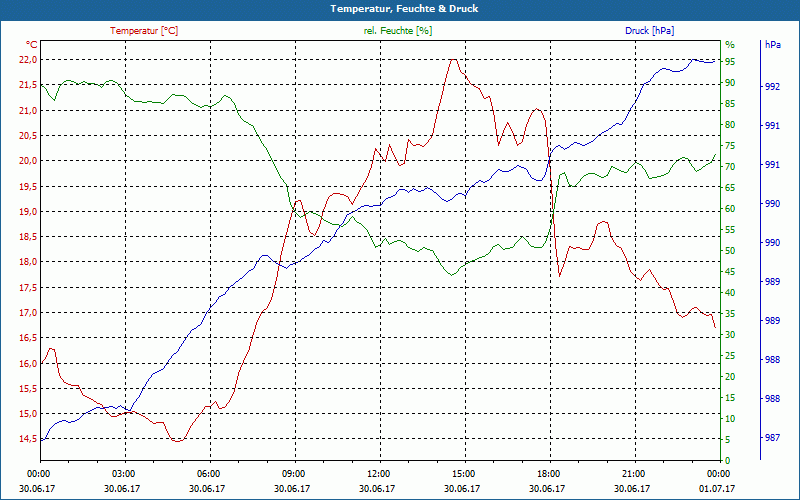Image resolution: width=800 pixels, height=500 pixels.
Task: Click the 14,5 temperature axis value
Action: pyautogui.click(x=28, y=439)
